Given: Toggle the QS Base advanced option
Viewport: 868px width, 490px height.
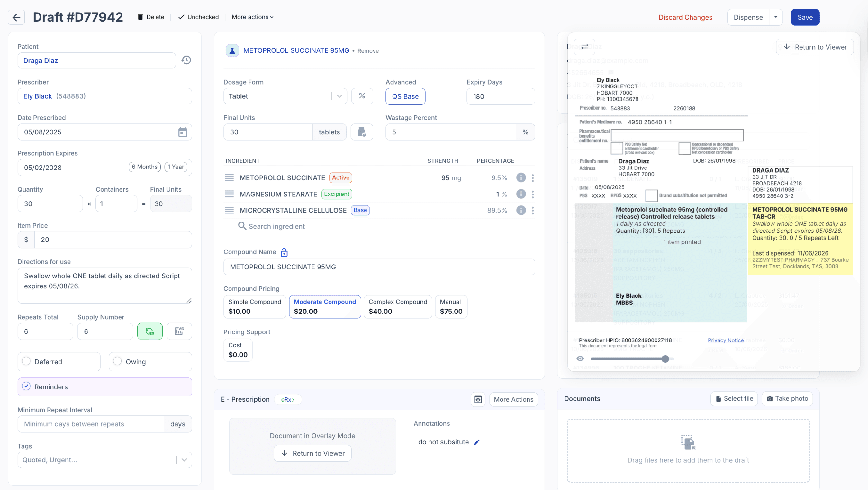Looking at the screenshot, I should click(x=405, y=96).
